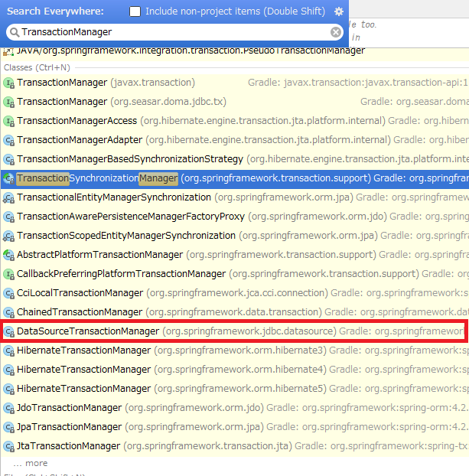Image resolution: width=469 pixels, height=476 pixels.
Task: Click the magnifier icon in search field
Action: [14, 32]
